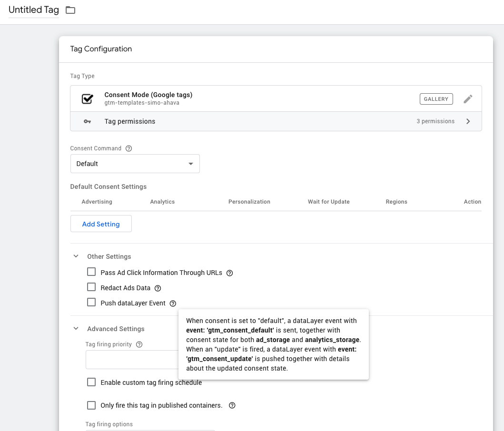Click the key icon in Tag permissions

coord(87,121)
